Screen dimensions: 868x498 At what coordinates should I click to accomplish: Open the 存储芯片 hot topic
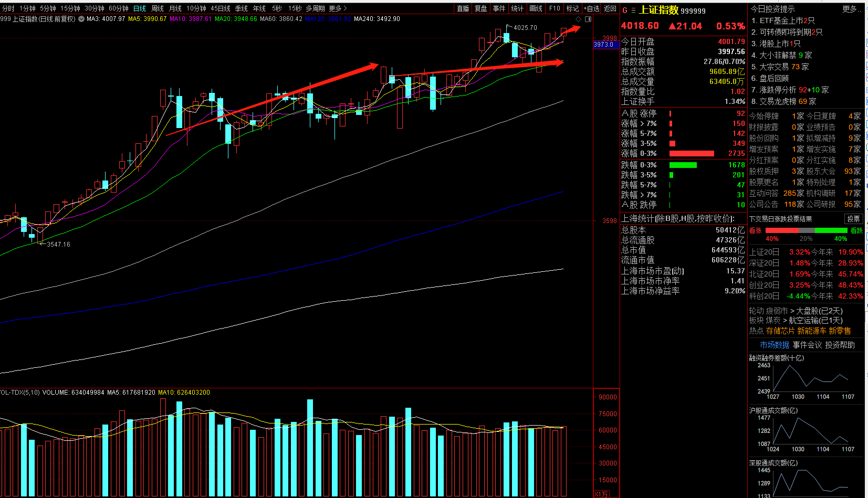pos(780,331)
